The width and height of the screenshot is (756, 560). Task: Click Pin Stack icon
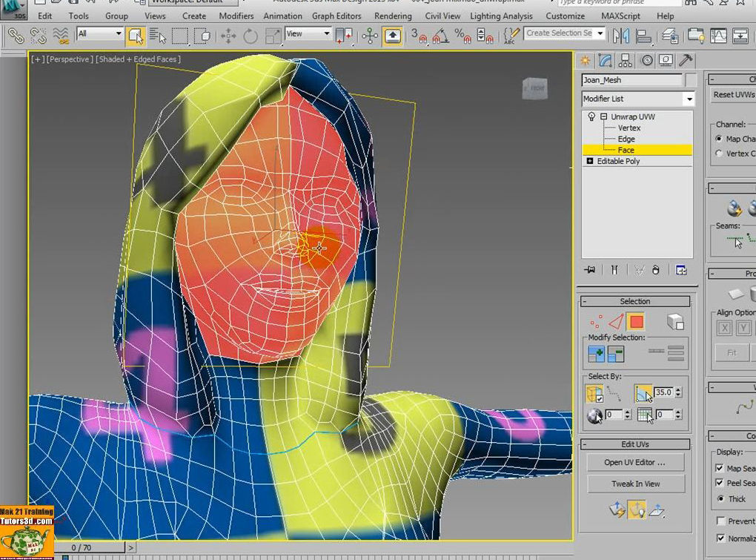(x=590, y=270)
